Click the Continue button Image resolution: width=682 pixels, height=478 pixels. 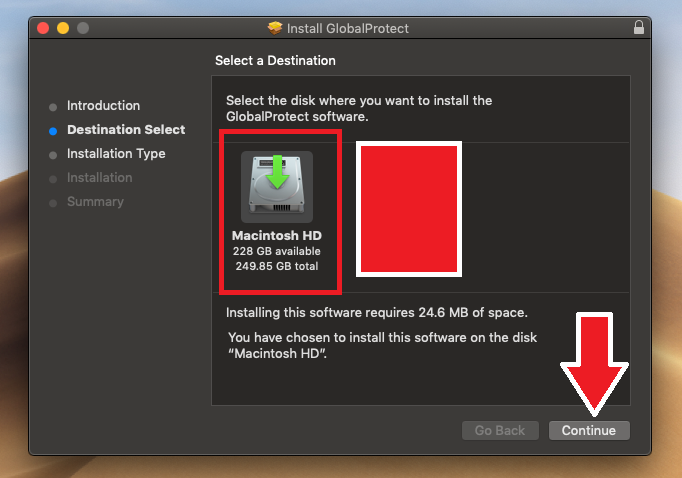pyautogui.click(x=589, y=430)
